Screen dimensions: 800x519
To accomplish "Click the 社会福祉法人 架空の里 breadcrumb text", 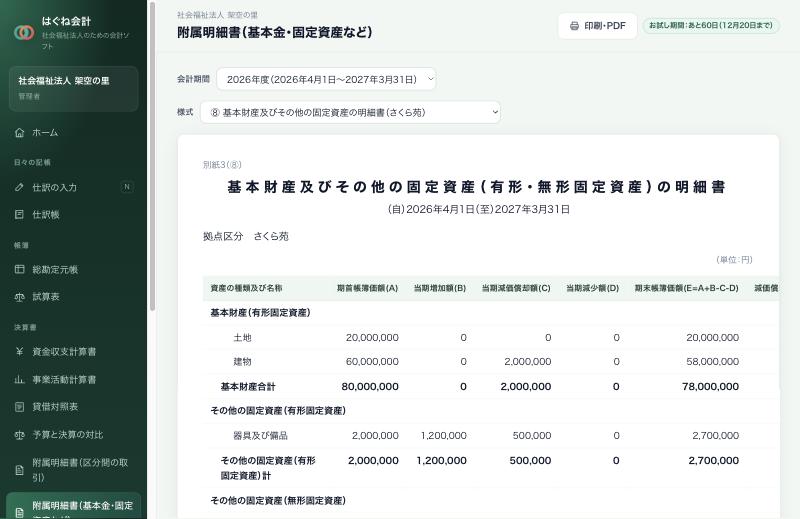I will point(217,15).
